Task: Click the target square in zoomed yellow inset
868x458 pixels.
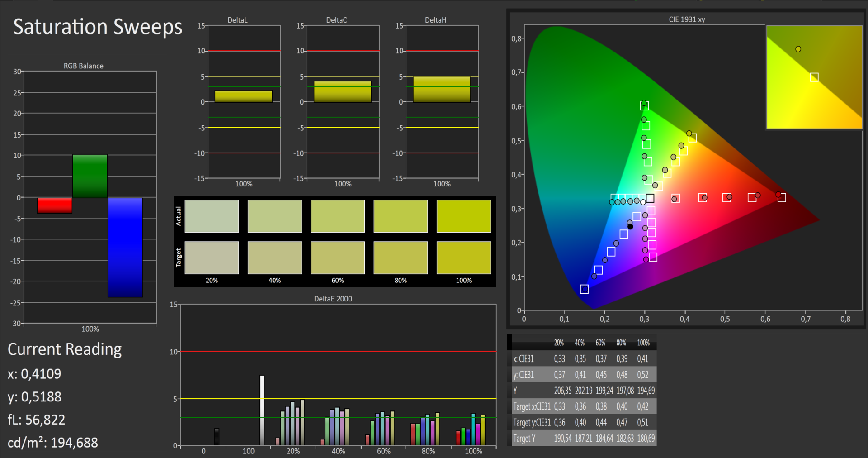Action: (814, 77)
